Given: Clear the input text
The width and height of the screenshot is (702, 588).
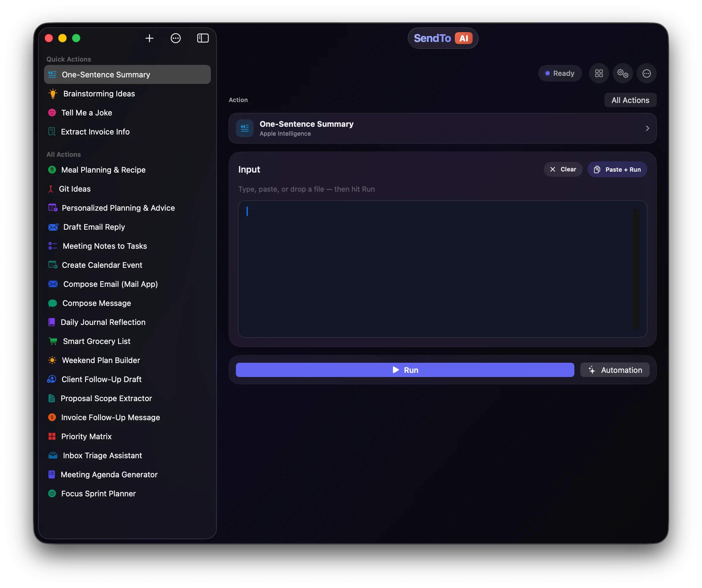Looking at the screenshot, I should tap(563, 170).
